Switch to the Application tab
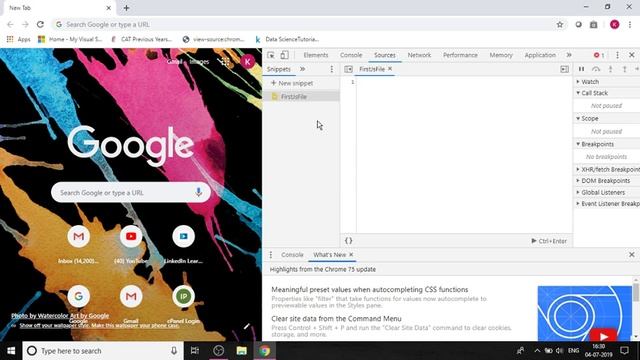The width and height of the screenshot is (640, 360). tap(540, 55)
